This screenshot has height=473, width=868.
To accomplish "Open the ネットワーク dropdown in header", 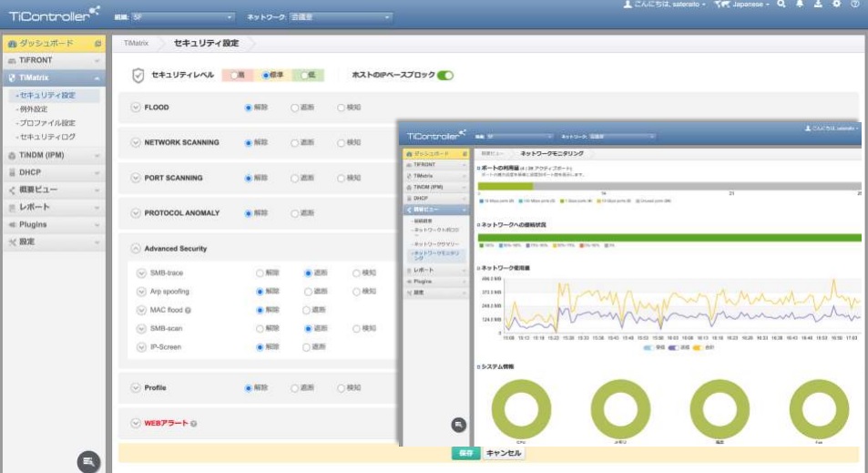I will [x=341, y=17].
